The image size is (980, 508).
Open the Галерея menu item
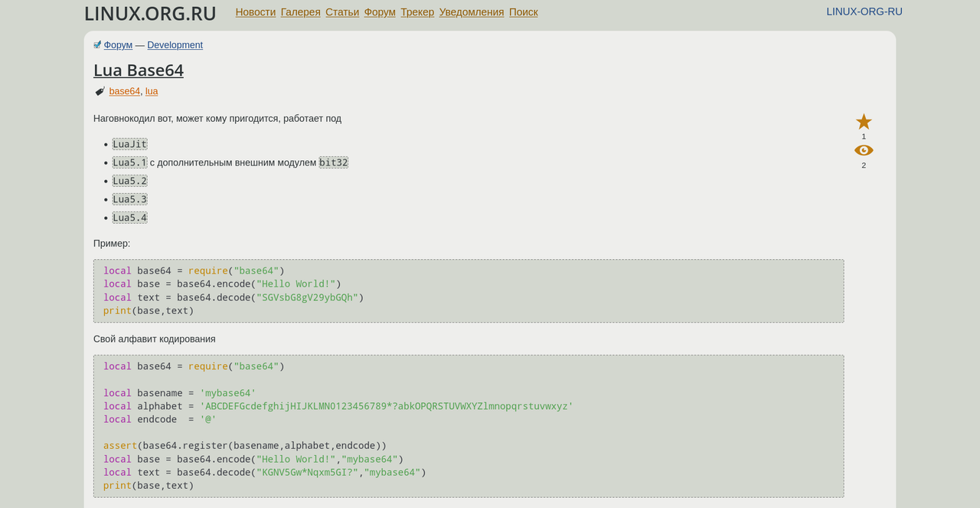301,12
